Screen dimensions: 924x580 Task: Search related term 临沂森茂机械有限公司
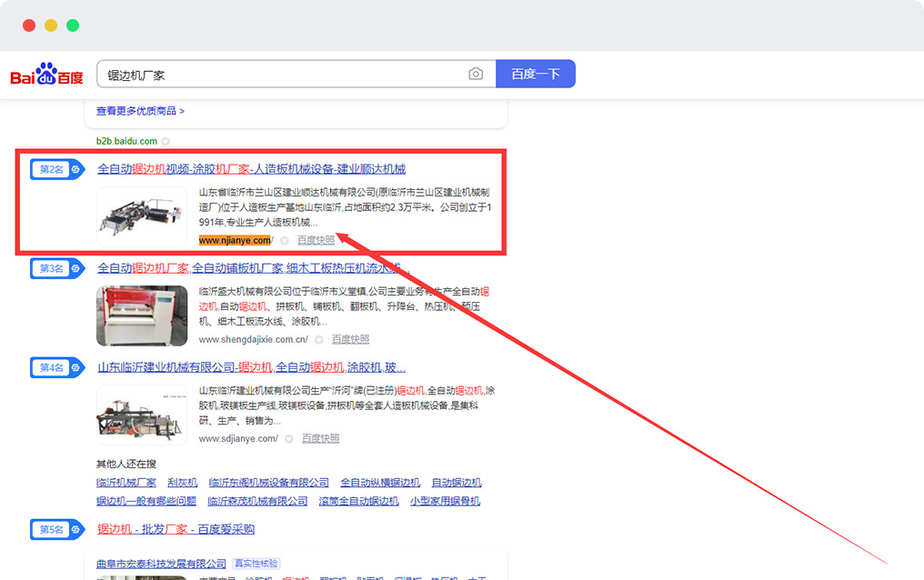click(x=257, y=501)
